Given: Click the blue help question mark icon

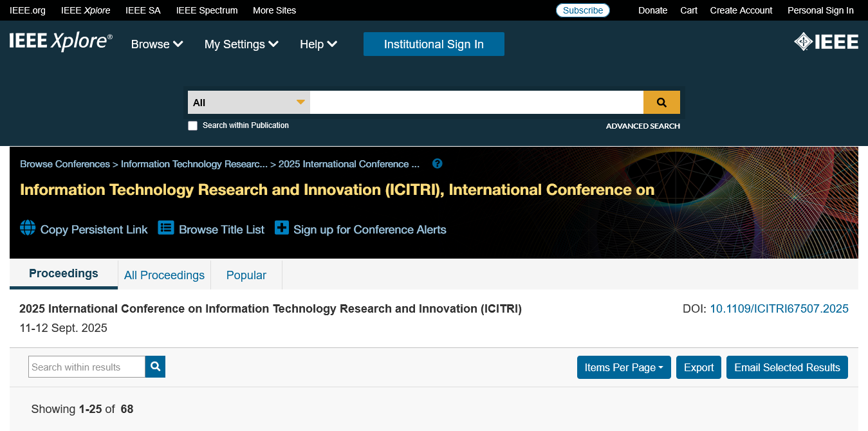Looking at the screenshot, I should coord(438,163).
